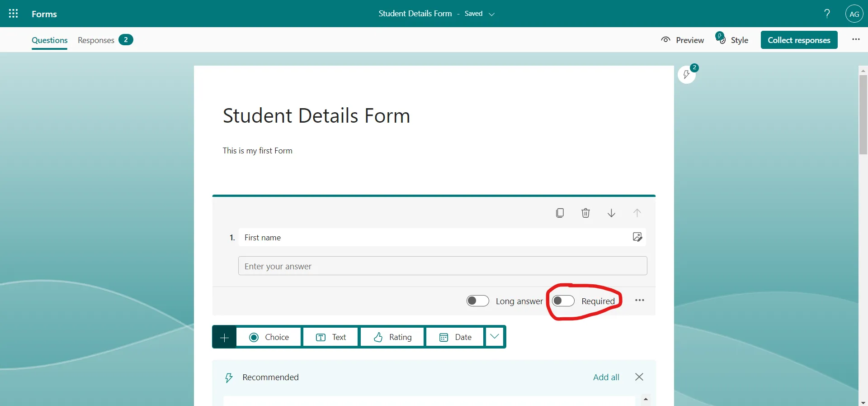This screenshot has width=868, height=406.
Task: Switch to the Responses tab
Action: coord(105,40)
